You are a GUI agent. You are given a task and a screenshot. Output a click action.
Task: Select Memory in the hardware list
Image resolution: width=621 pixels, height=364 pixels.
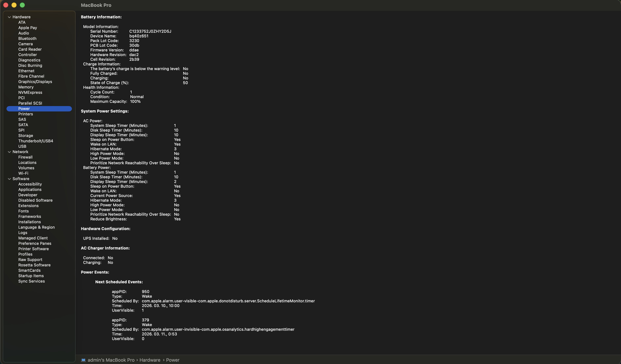(x=26, y=87)
